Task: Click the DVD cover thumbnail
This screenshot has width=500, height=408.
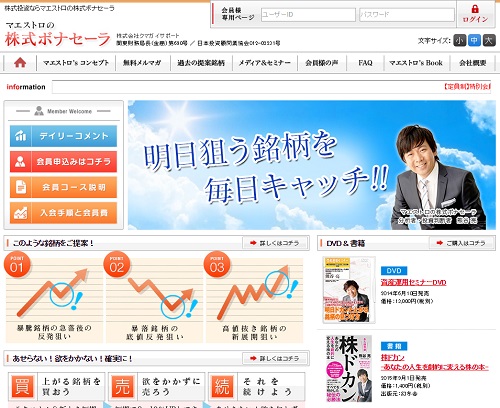Action: 349,290
